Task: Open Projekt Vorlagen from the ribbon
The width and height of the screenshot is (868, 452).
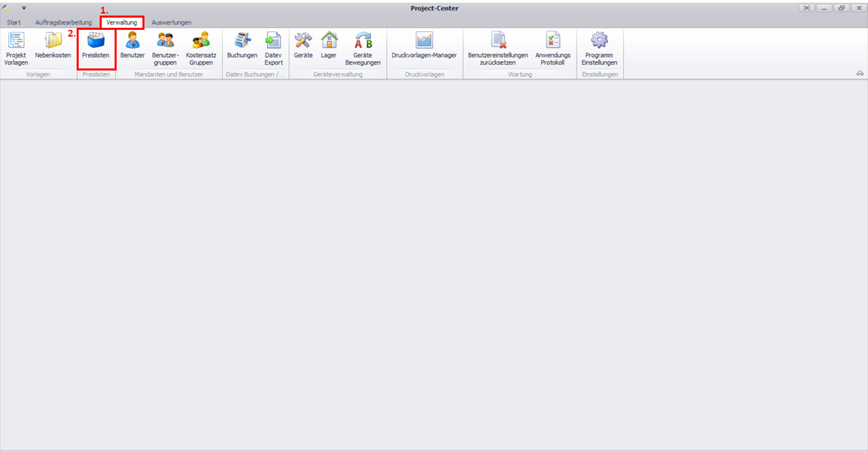Action: click(x=16, y=48)
